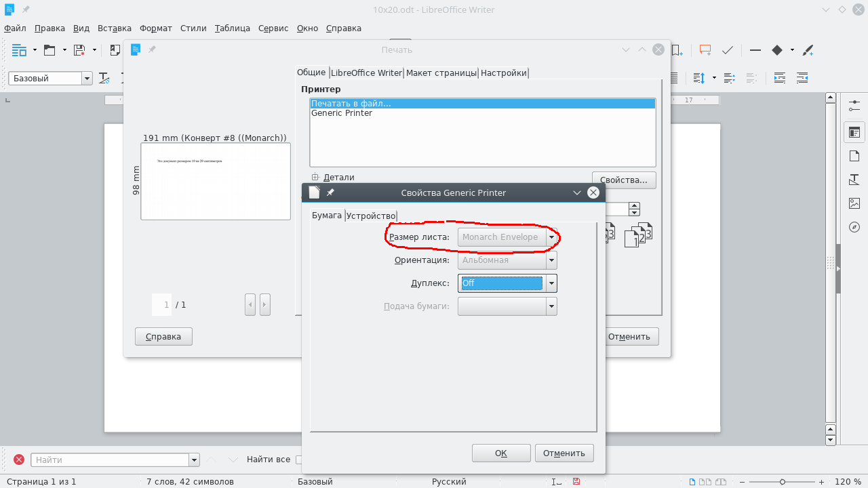Increase paragraph spacing icon
Image resolution: width=868 pixels, height=488 pixels.
coord(730,78)
